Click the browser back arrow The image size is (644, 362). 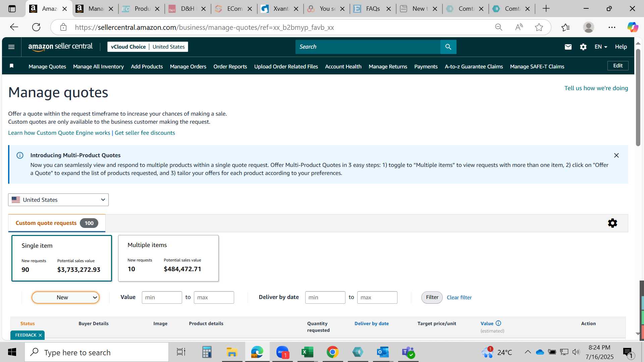pos(14,27)
